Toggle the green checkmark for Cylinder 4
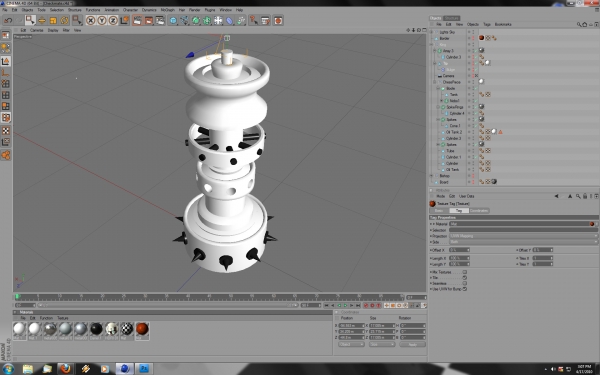 477,113
